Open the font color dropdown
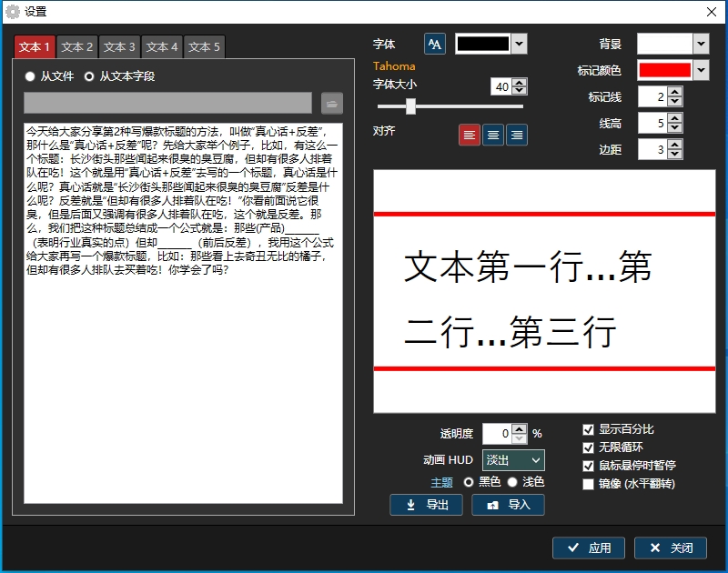Viewport: 728px width, 573px height. (x=519, y=43)
